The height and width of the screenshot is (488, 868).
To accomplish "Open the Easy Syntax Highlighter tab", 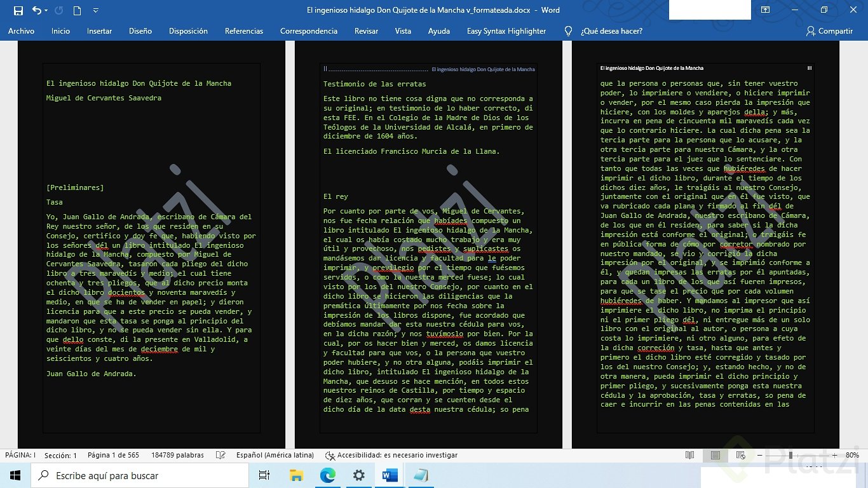I will tap(506, 31).
